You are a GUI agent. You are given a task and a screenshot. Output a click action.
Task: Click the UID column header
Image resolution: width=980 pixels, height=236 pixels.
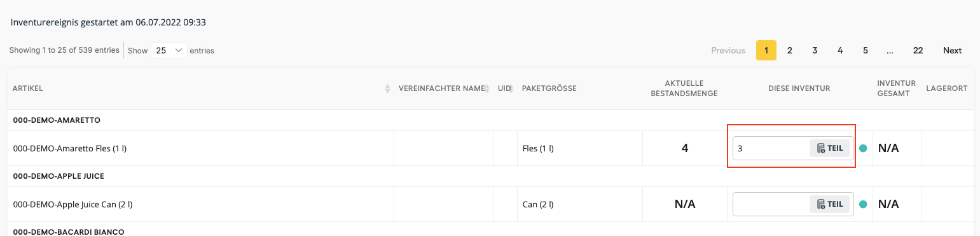504,88
